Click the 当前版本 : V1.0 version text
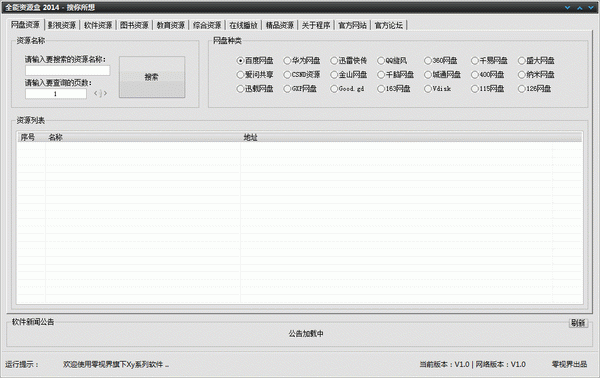Image resolution: width=600 pixels, height=378 pixels. pyautogui.click(x=444, y=364)
